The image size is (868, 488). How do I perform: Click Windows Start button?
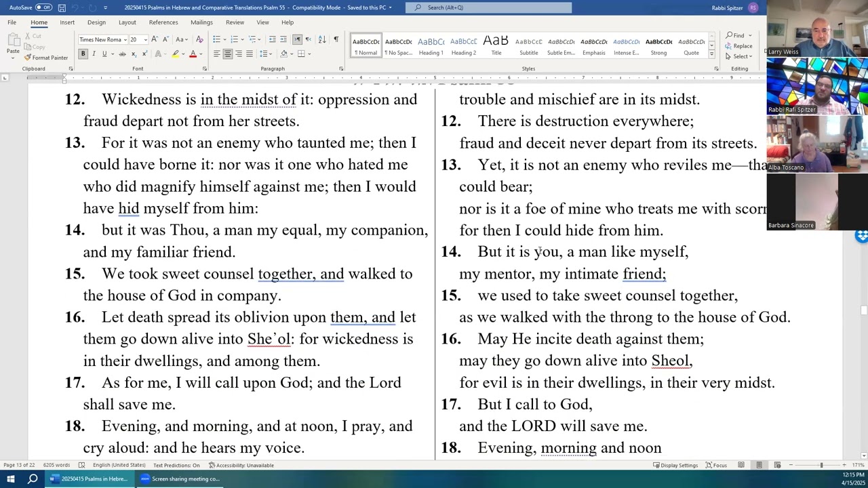[x=10, y=479]
